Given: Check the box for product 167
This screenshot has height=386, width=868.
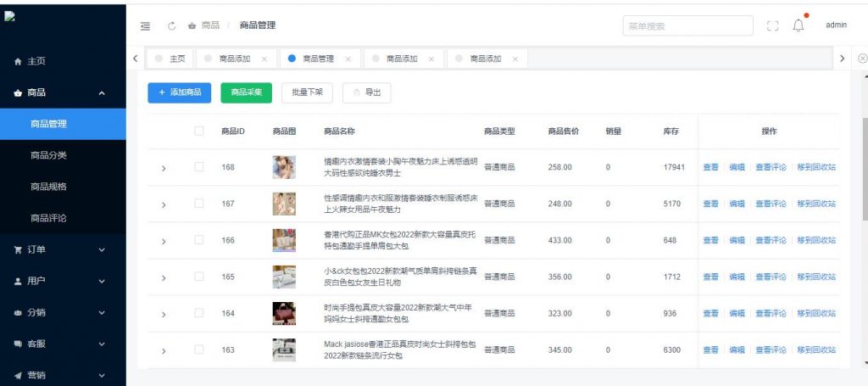Looking at the screenshot, I should pos(198,204).
